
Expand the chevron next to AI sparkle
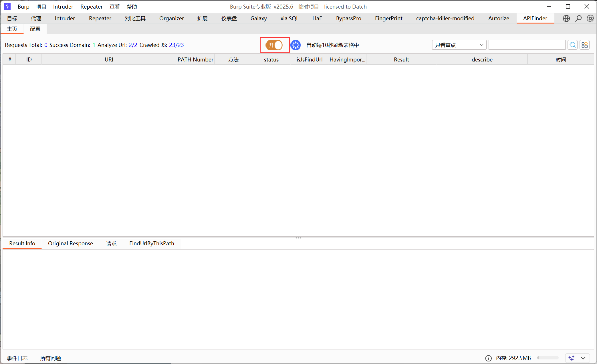(x=583, y=358)
